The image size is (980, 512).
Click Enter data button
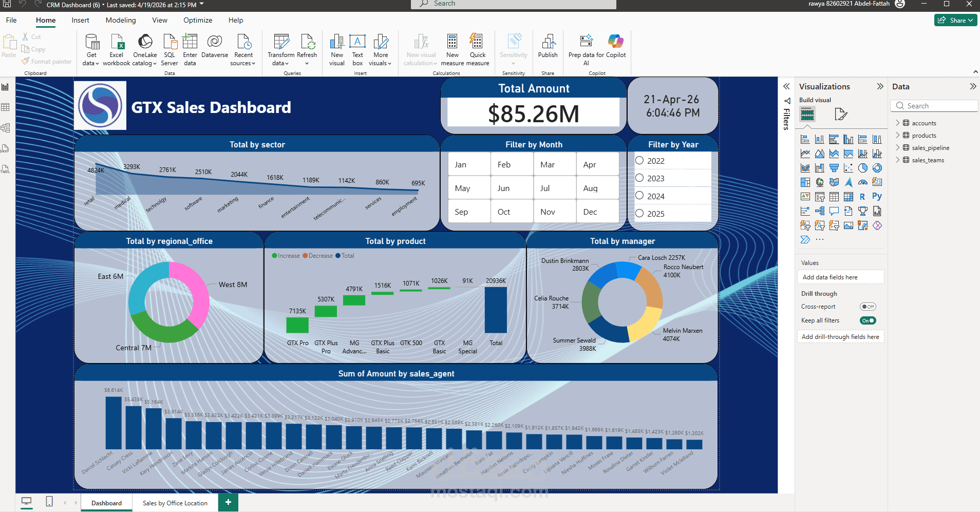(x=190, y=50)
